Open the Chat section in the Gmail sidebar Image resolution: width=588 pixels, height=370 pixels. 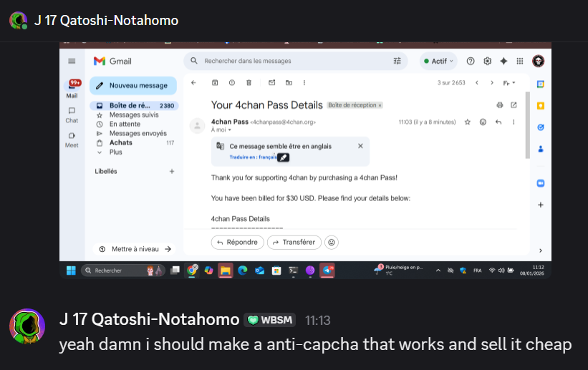pos(72,115)
